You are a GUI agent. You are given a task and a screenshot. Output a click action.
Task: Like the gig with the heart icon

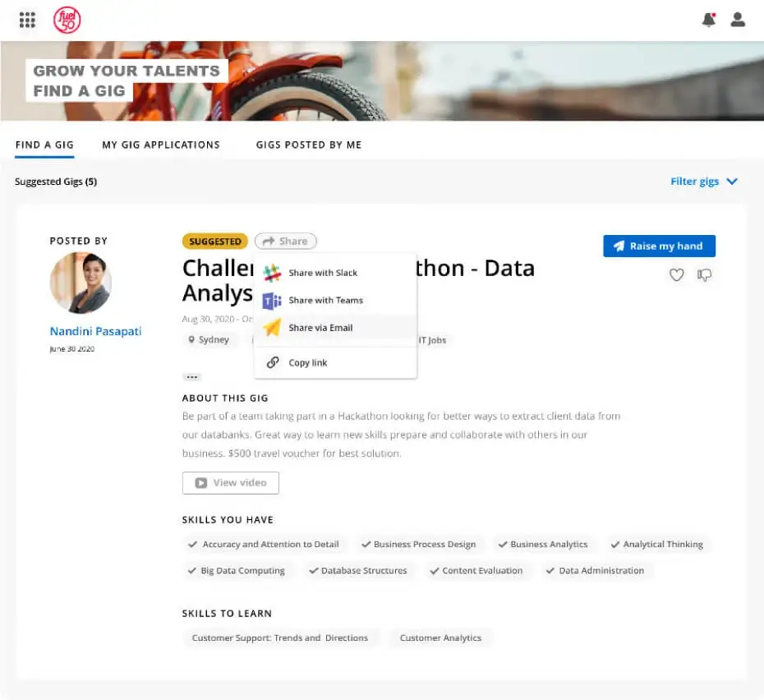click(x=676, y=275)
